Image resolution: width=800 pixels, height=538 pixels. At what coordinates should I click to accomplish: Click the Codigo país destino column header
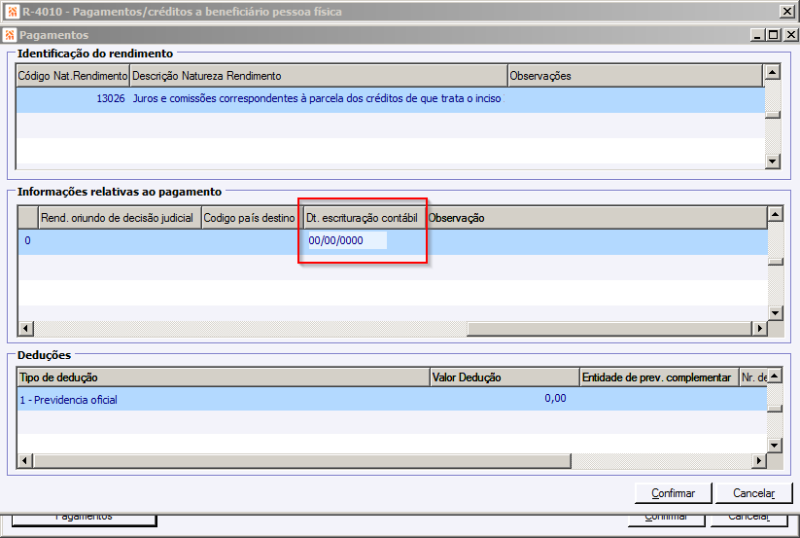(249, 218)
